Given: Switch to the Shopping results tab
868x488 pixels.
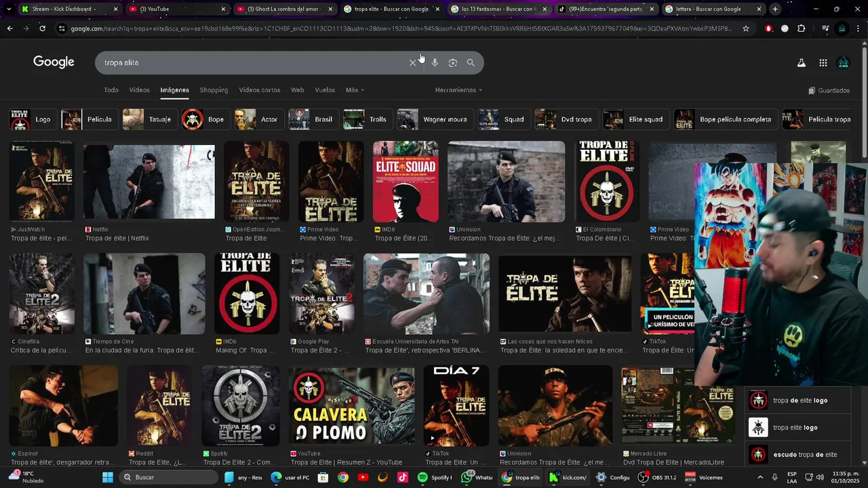Looking at the screenshot, I should (x=214, y=90).
